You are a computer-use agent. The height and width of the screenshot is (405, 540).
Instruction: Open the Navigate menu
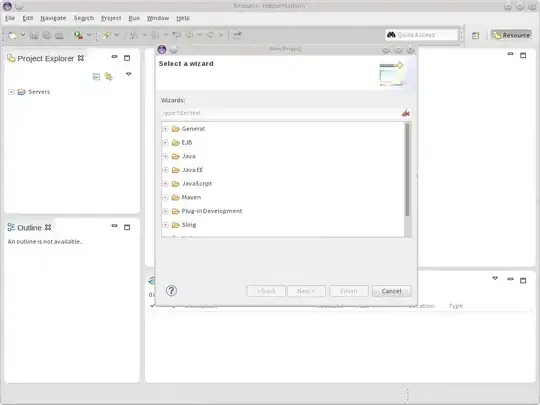pos(53,18)
